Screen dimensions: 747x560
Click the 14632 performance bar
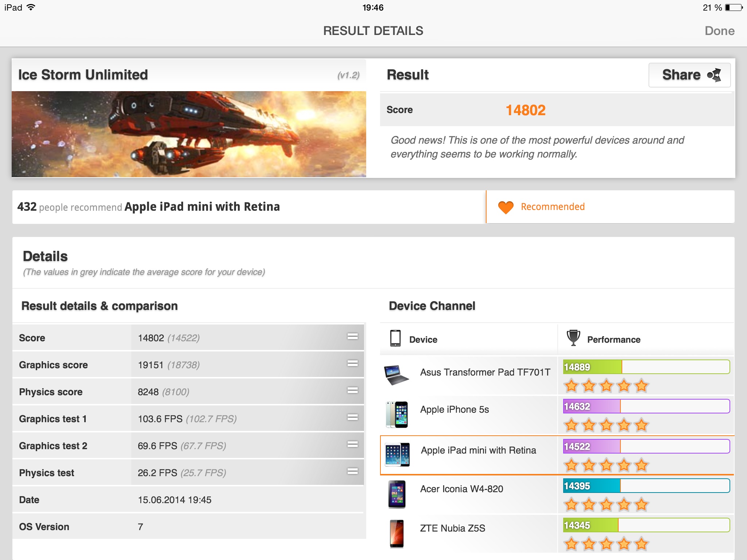point(646,406)
